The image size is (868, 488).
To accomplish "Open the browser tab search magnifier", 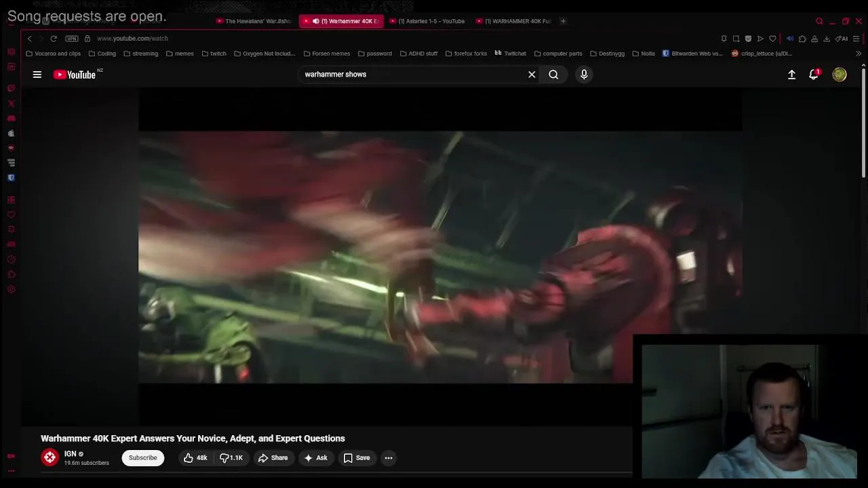I will [819, 21].
